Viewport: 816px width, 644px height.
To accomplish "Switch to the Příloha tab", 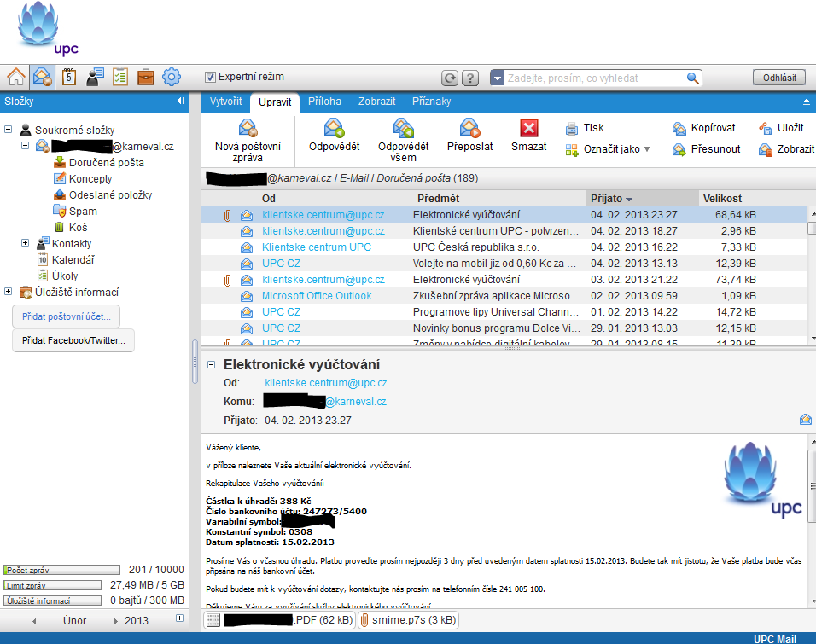I will (324, 102).
